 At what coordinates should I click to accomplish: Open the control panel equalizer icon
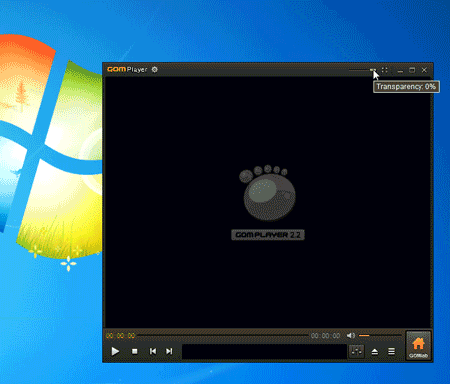[x=356, y=351]
